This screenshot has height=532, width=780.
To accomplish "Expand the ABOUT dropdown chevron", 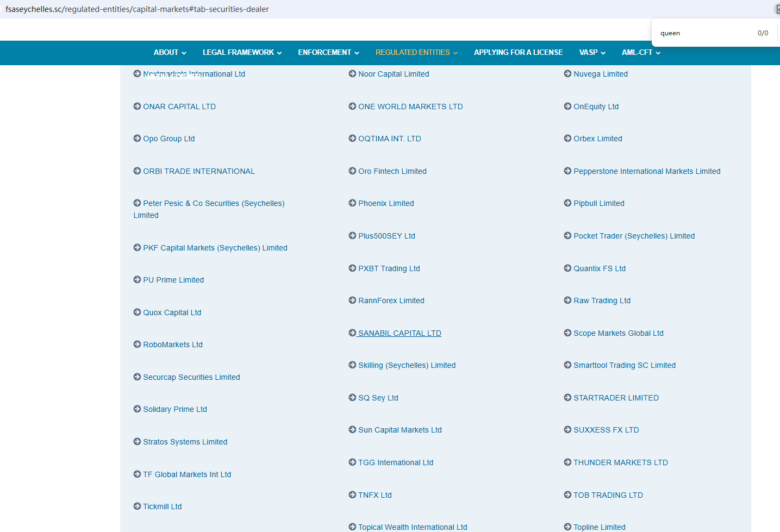I will coord(184,53).
